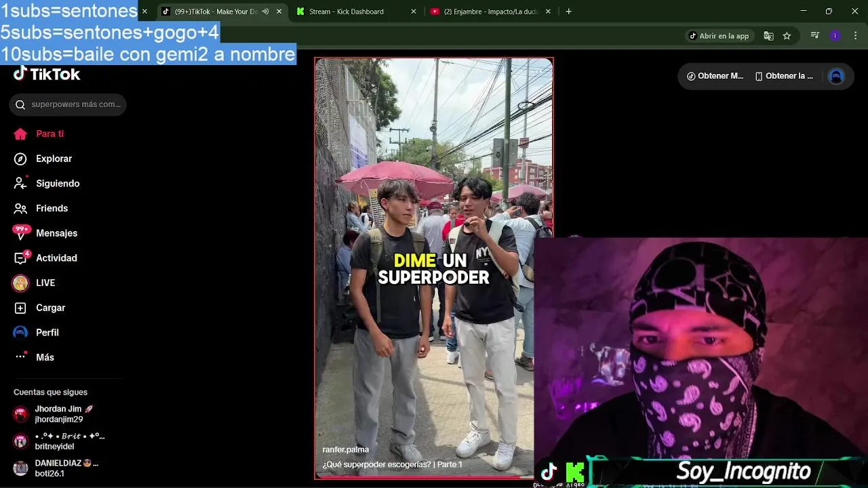This screenshot has width=868, height=488.
Task: Open the top-right profile avatar menu
Action: pyautogui.click(x=836, y=76)
